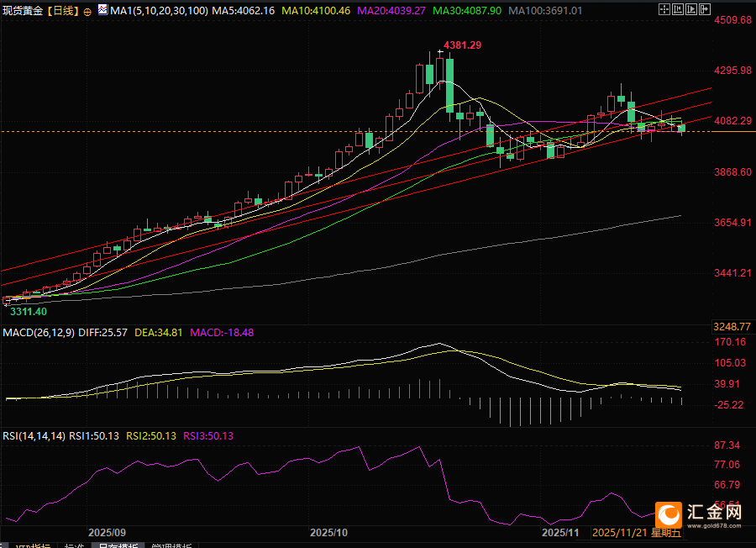Click the 105.03 MACD axis label

click(x=731, y=363)
